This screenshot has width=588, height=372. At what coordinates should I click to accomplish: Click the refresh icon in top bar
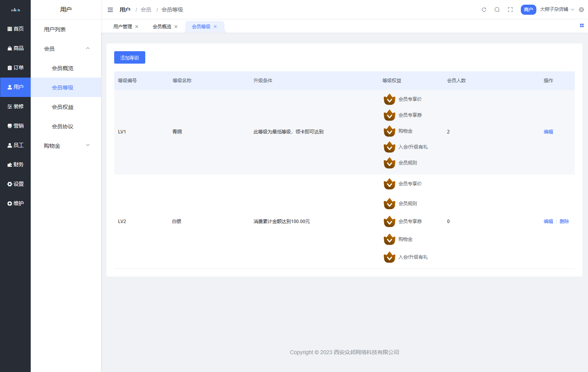click(484, 10)
